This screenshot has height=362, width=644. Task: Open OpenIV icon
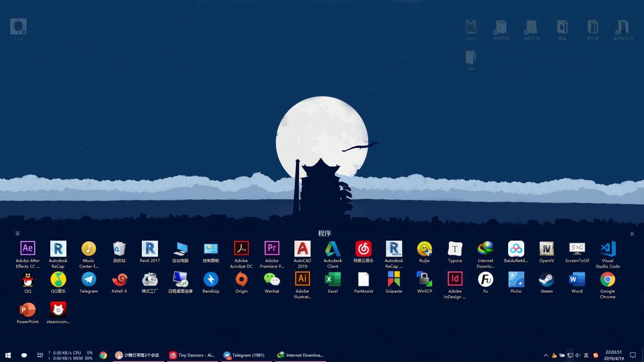coord(546,252)
